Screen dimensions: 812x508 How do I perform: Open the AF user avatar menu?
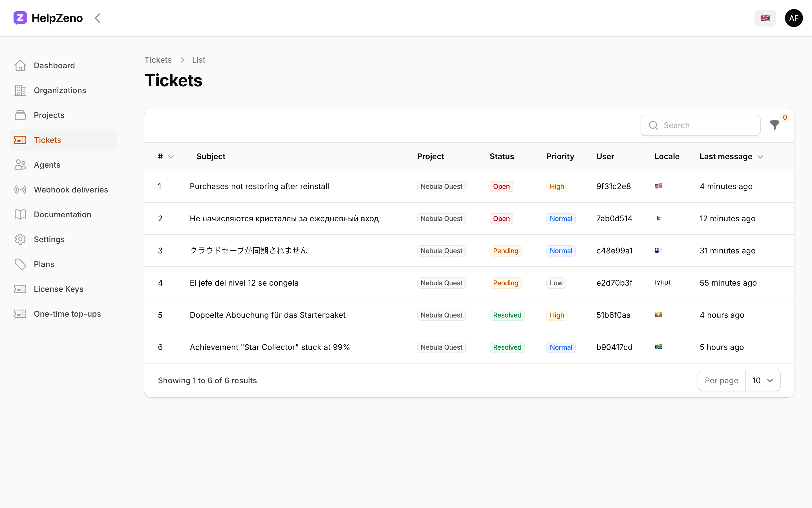(794, 18)
